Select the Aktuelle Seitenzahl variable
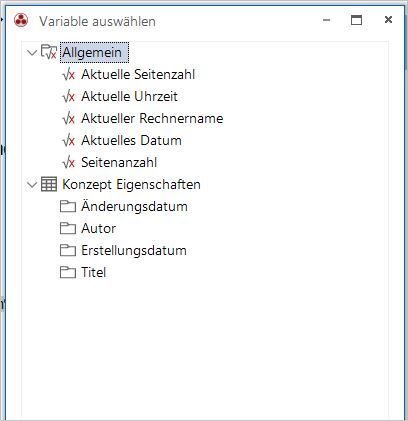 point(138,74)
